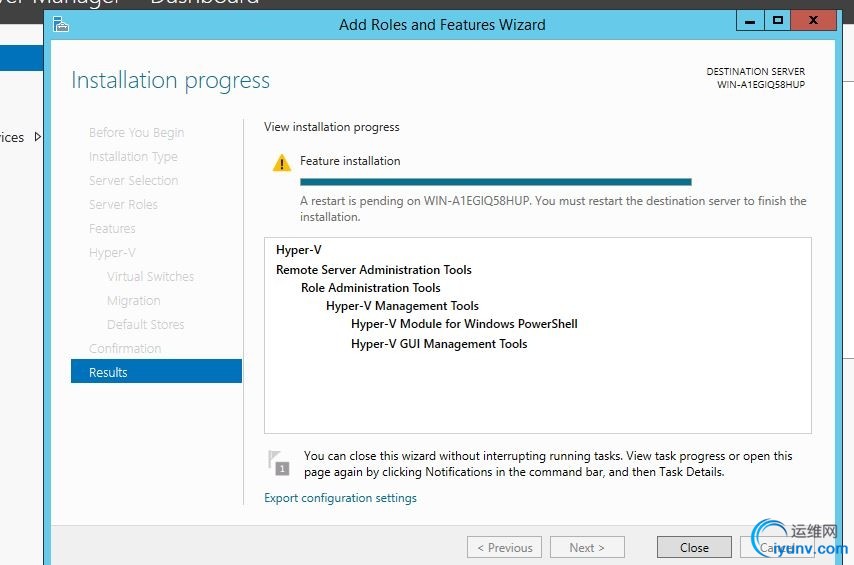
Task: Click the Next button
Action: [587, 548]
